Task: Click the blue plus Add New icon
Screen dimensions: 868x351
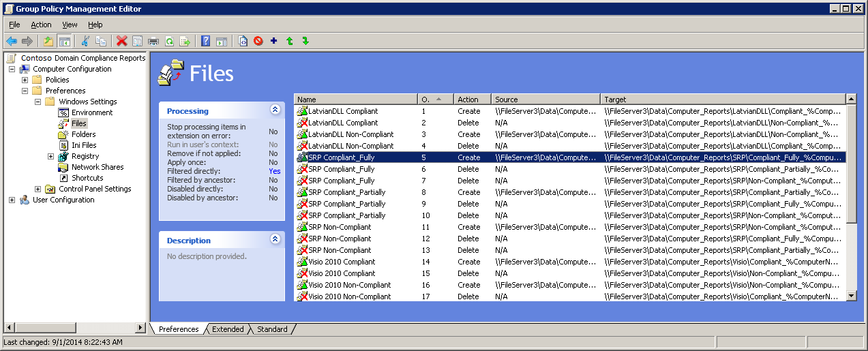Action: tap(274, 41)
